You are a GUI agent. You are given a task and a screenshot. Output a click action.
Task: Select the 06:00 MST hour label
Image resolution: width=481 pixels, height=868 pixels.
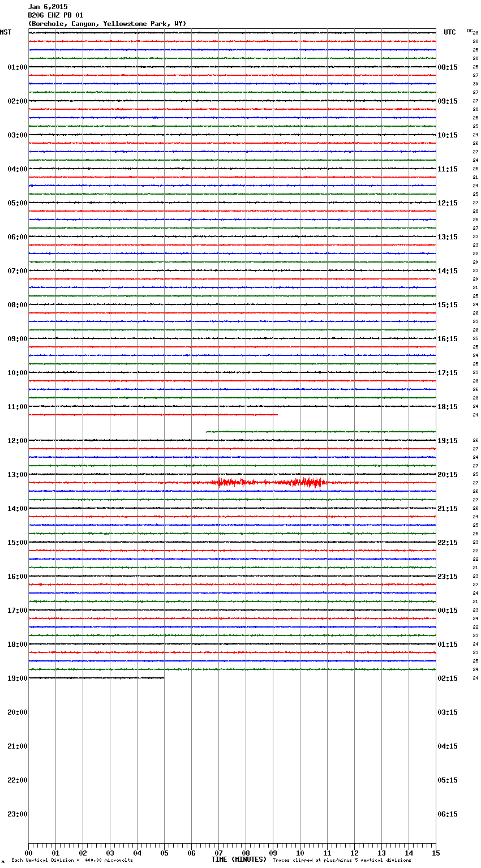point(18,237)
